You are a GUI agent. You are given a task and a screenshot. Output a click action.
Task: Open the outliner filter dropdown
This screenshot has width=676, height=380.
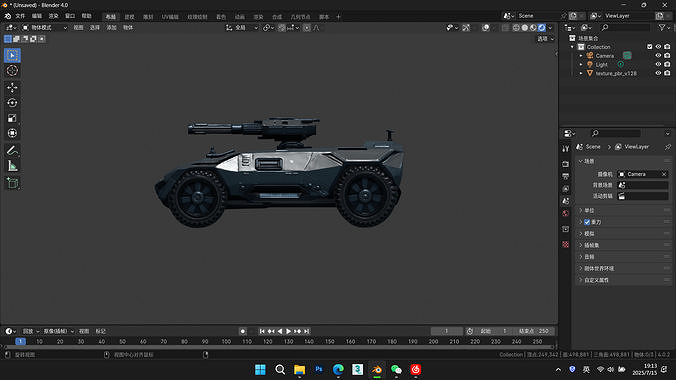(x=664, y=28)
